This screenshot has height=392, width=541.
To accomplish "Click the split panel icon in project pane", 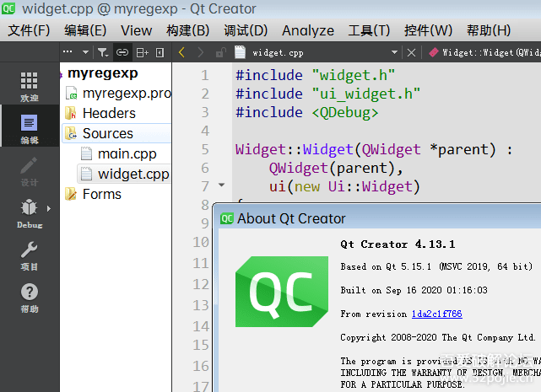I will point(142,52).
